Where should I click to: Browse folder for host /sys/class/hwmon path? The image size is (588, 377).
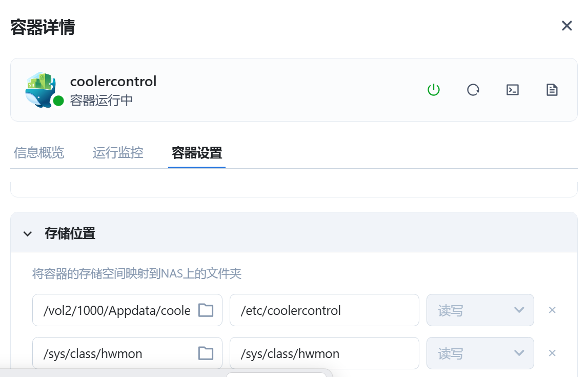point(206,353)
